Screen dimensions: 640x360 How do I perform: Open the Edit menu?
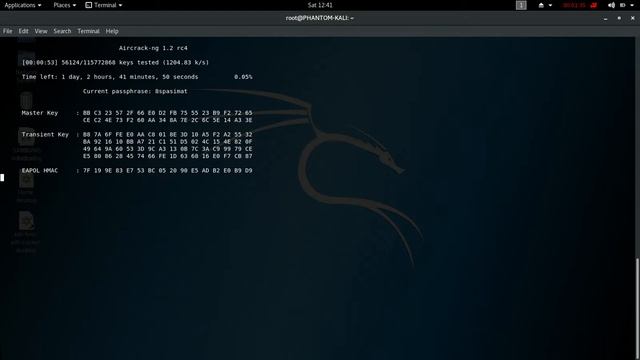tap(23, 31)
